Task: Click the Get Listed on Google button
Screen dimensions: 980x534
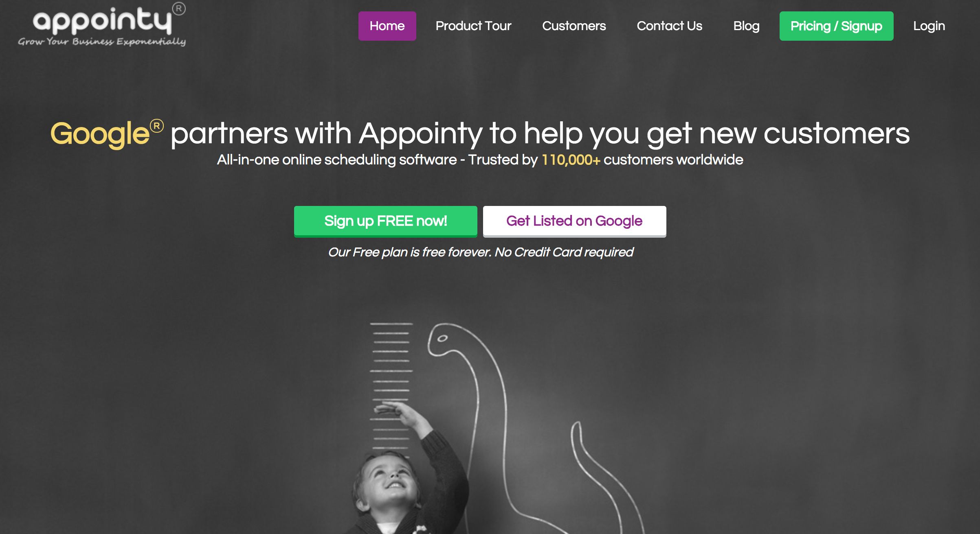Action: pos(574,221)
